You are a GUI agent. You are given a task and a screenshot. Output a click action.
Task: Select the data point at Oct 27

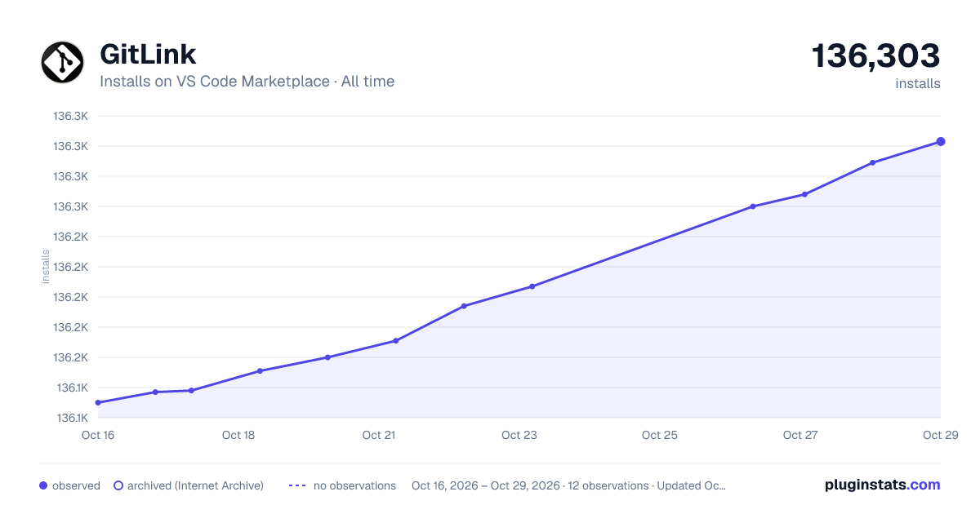(x=804, y=194)
